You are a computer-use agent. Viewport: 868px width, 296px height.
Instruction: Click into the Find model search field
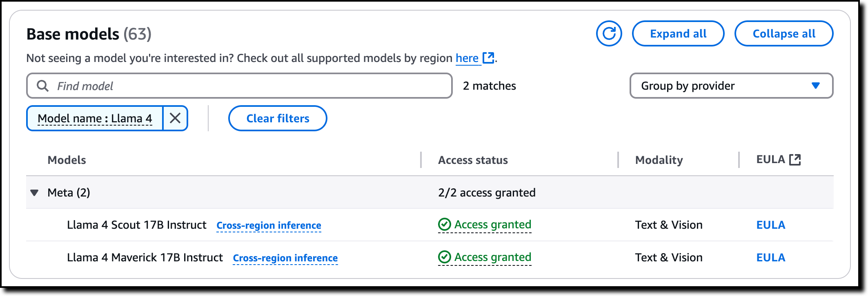245,86
